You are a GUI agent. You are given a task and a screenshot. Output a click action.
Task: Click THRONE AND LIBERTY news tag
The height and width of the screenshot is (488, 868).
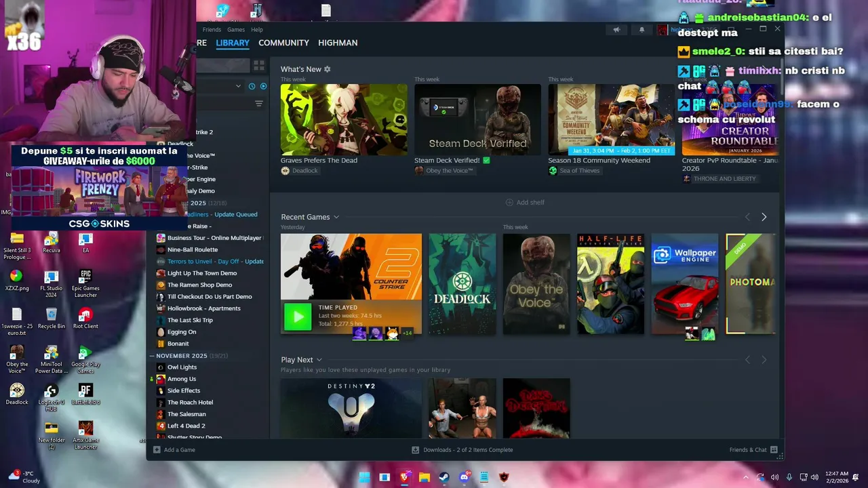[719, 179]
